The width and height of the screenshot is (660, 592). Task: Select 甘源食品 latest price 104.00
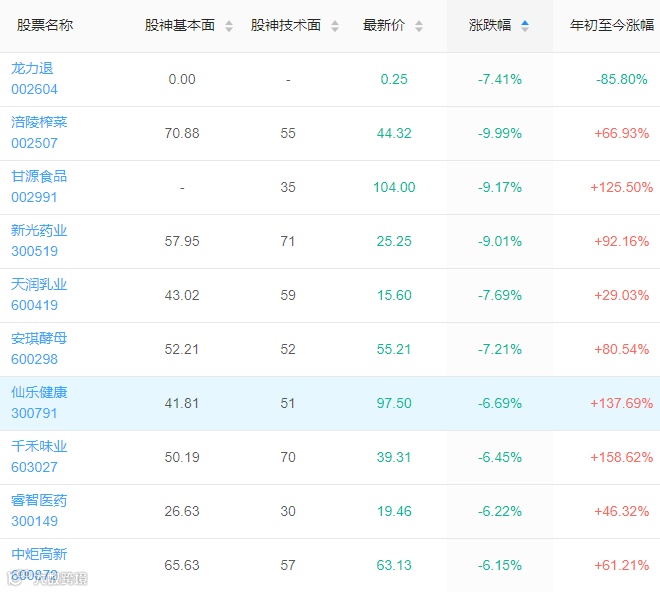click(394, 187)
